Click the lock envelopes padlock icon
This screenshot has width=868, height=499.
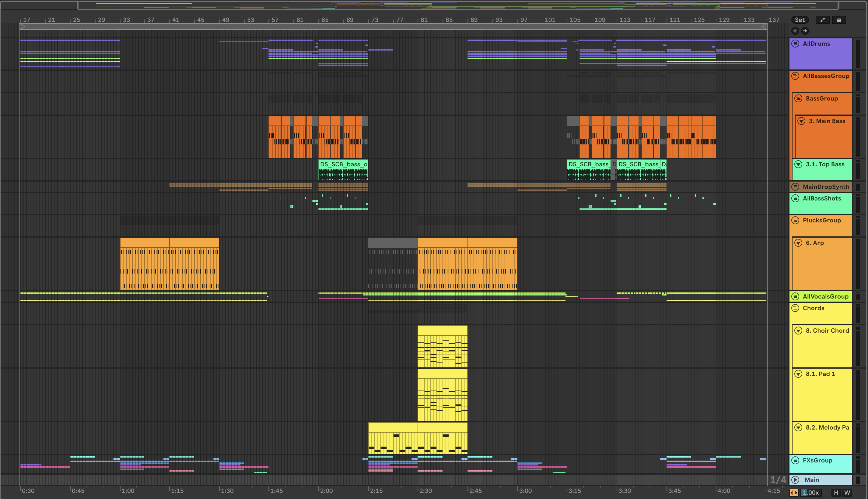[839, 20]
